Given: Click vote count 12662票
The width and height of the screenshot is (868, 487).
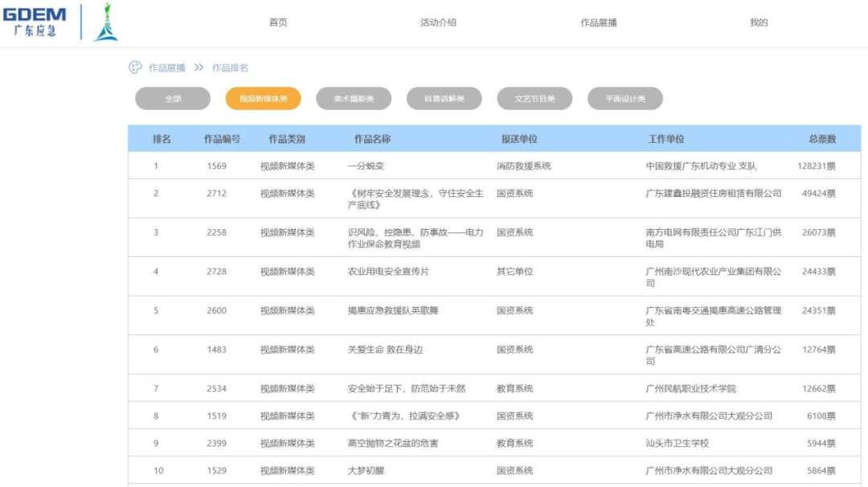Looking at the screenshot, I should [x=819, y=388].
